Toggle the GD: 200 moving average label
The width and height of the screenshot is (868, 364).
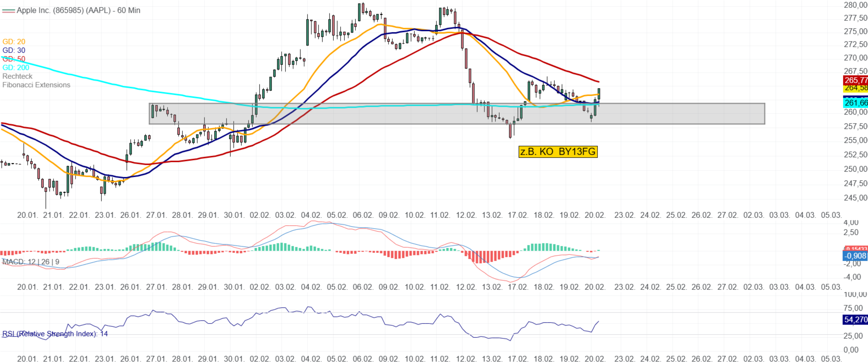pos(16,68)
